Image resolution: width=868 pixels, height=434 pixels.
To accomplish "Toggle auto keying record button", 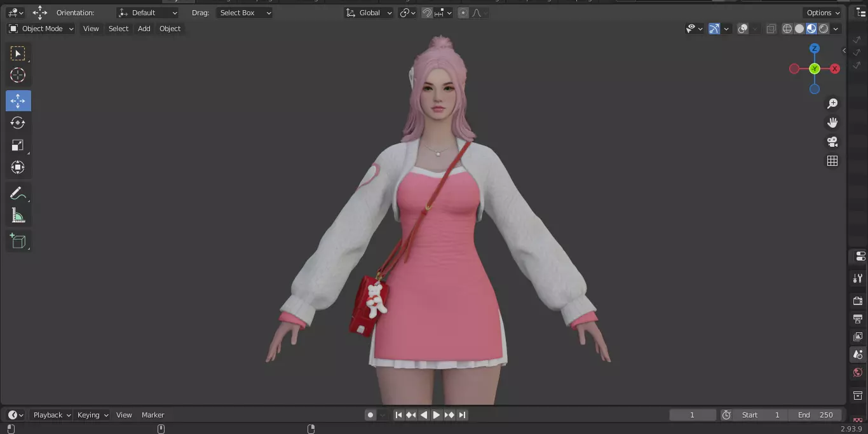I will [x=370, y=415].
